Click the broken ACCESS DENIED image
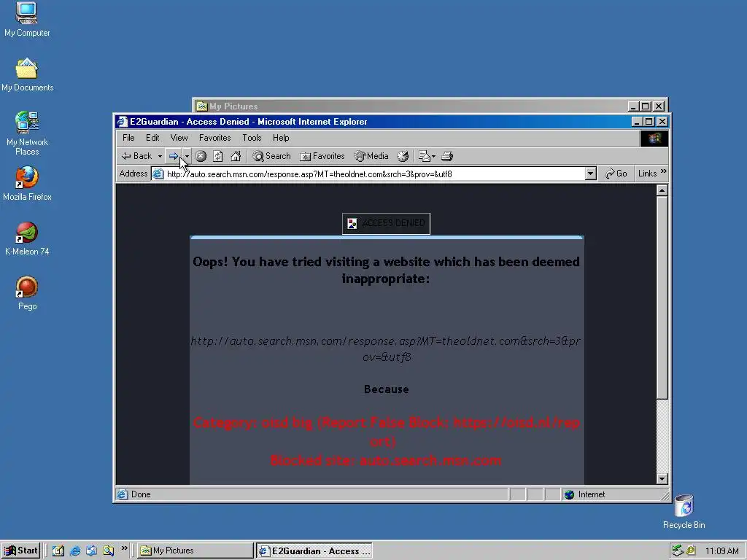747x560 pixels. point(386,223)
